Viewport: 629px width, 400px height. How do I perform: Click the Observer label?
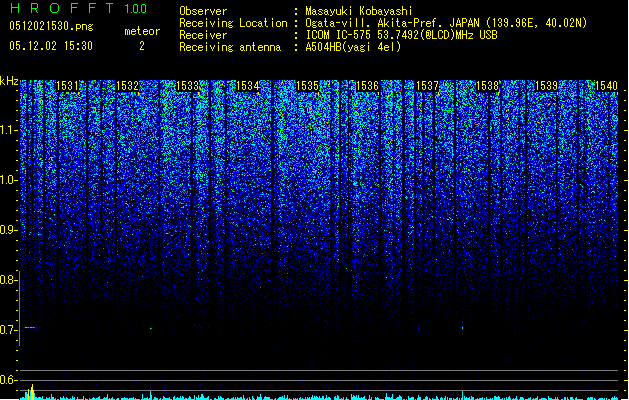tap(203, 11)
